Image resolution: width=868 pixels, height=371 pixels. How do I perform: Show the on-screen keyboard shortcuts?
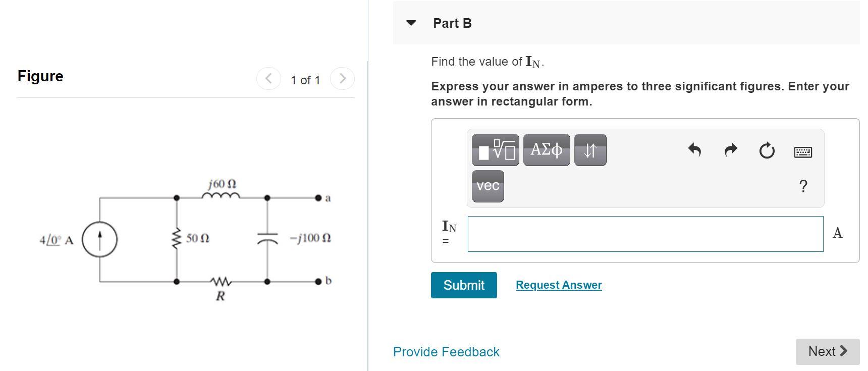tap(802, 150)
